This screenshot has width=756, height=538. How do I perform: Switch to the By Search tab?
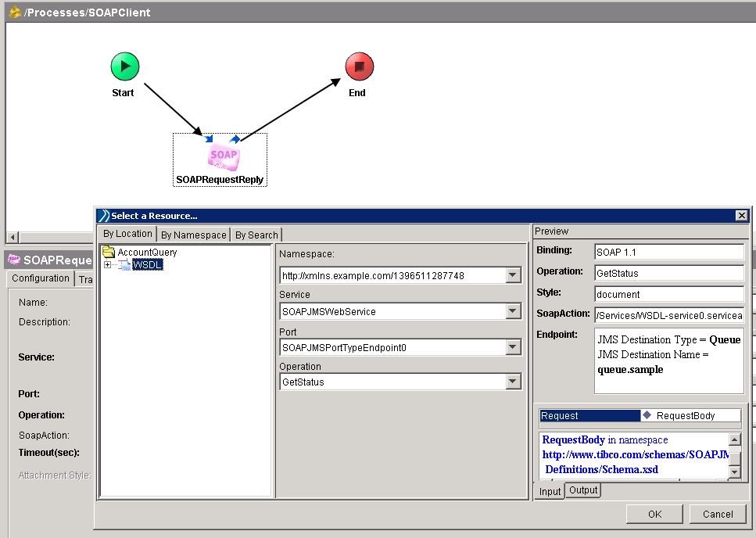coord(256,234)
